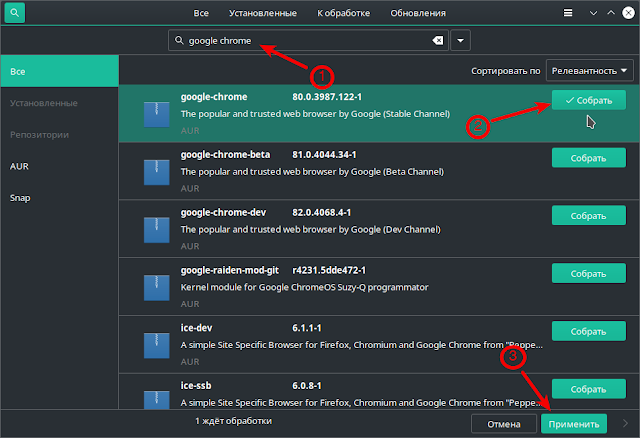Click the '1 ждёт обработки' status text
The width and height of the screenshot is (640, 438).
click(x=233, y=421)
